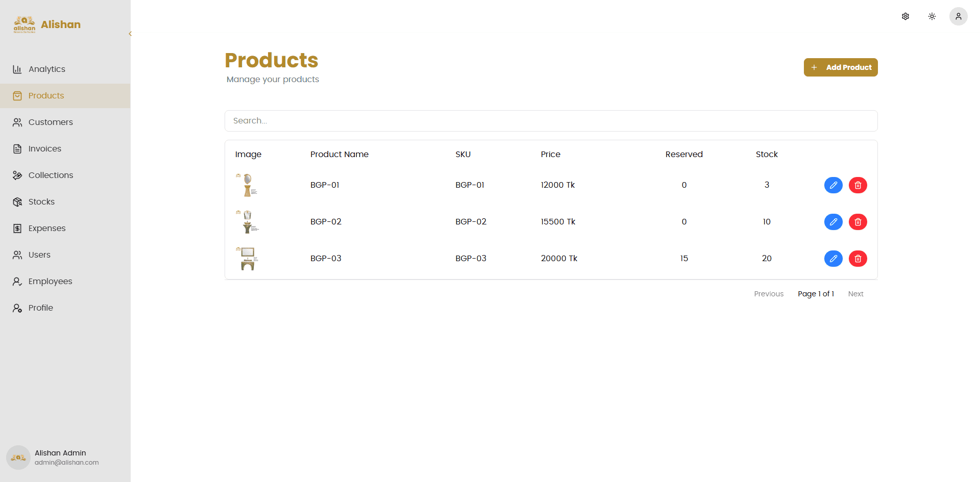Click the Next pagination button
This screenshot has height=482, width=980.
tap(856, 294)
